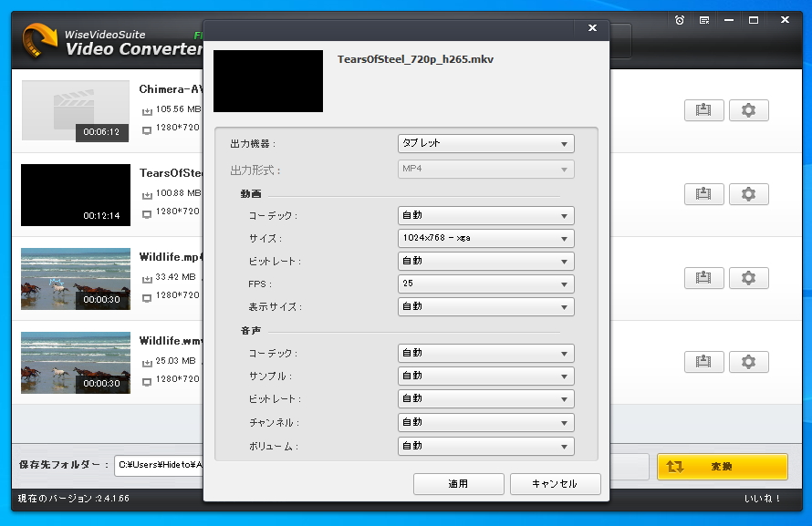The image size is (812, 526).
Task: Open the audio コーデック dropdown
Action: pyautogui.click(x=485, y=354)
